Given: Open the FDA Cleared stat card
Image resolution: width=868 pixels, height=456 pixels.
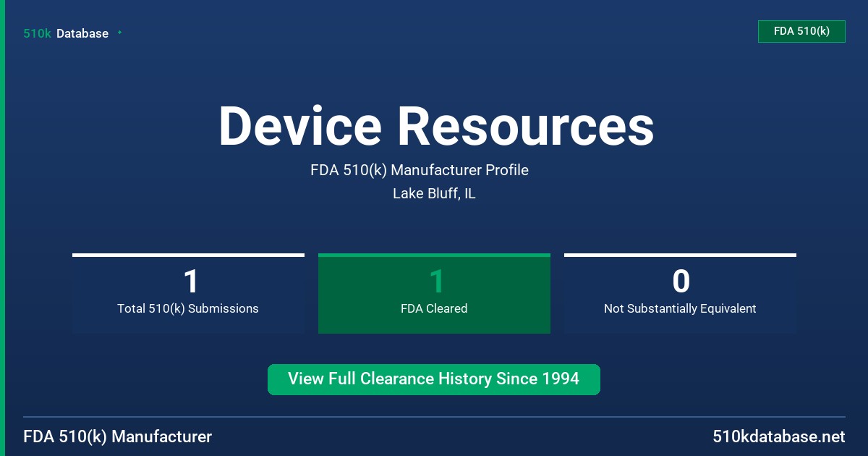Looking at the screenshot, I should point(434,293).
